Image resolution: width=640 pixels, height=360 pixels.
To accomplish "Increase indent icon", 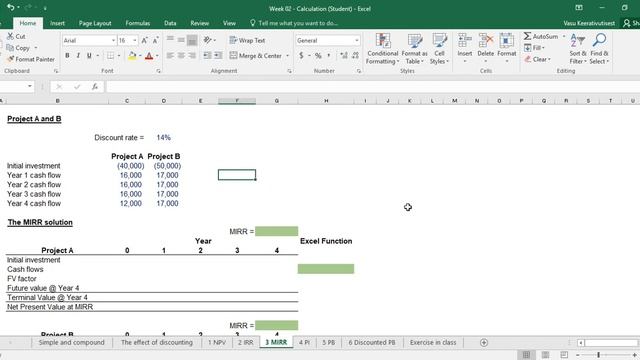I will [x=218, y=56].
